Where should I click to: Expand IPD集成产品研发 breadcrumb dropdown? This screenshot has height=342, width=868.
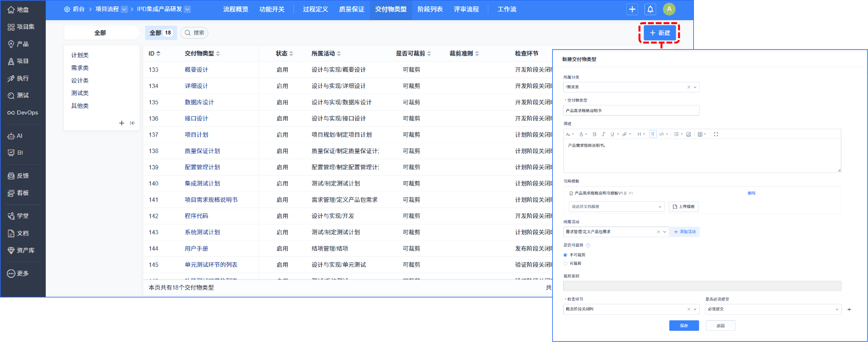click(188, 10)
